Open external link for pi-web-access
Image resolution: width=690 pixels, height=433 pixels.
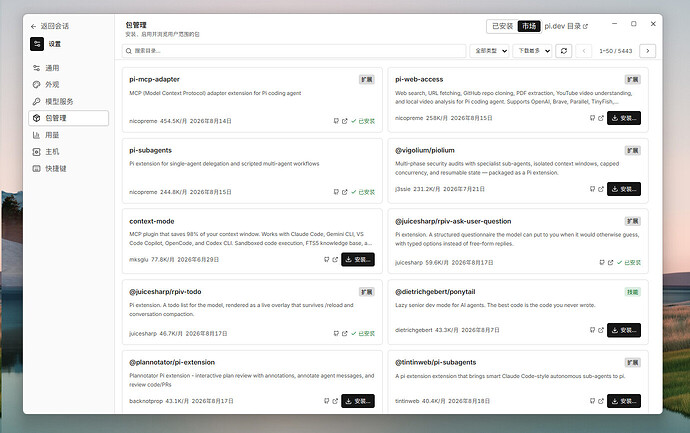click(x=601, y=118)
